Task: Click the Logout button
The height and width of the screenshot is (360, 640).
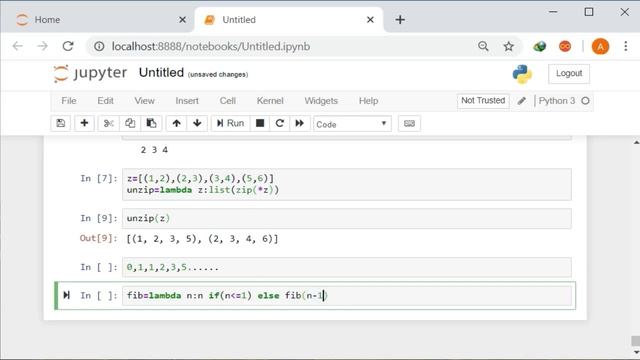Action: click(x=569, y=73)
